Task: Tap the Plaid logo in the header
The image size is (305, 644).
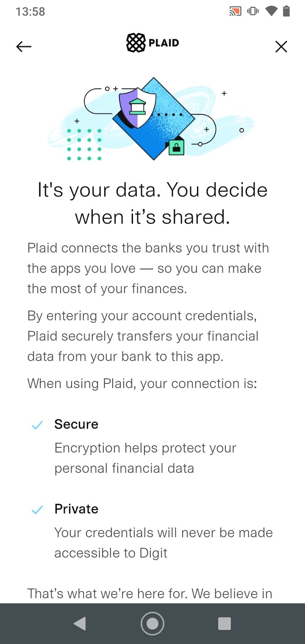Action: (152, 43)
